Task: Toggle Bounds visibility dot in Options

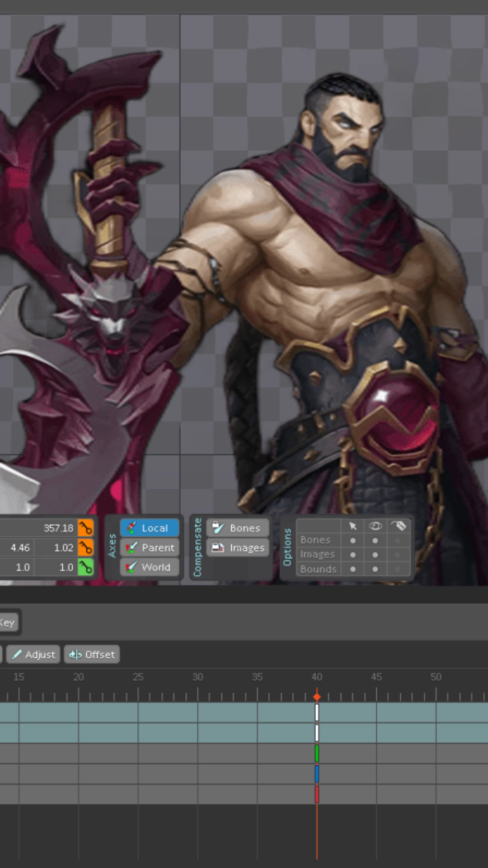Action: coord(375,569)
